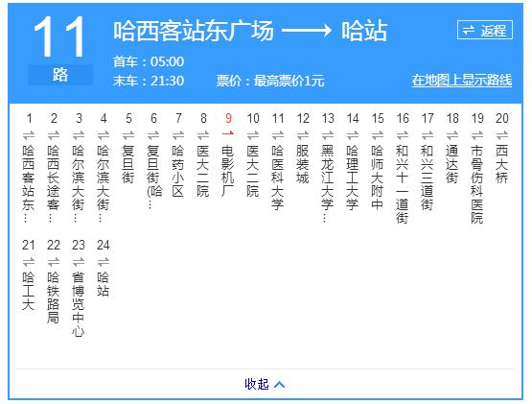
Task: Click the up chevron beside 收起
Action: [279, 385]
